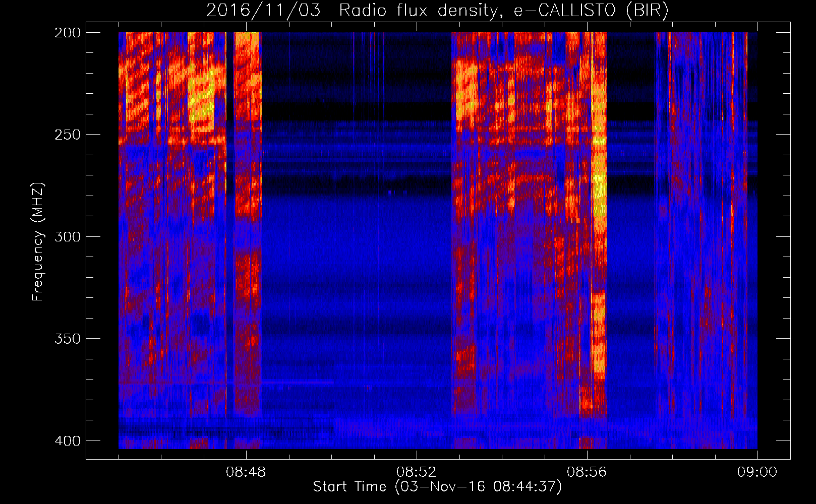Click the "09:00" time tick label
Image resolution: width=816 pixels, height=504 pixels.
(757, 472)
